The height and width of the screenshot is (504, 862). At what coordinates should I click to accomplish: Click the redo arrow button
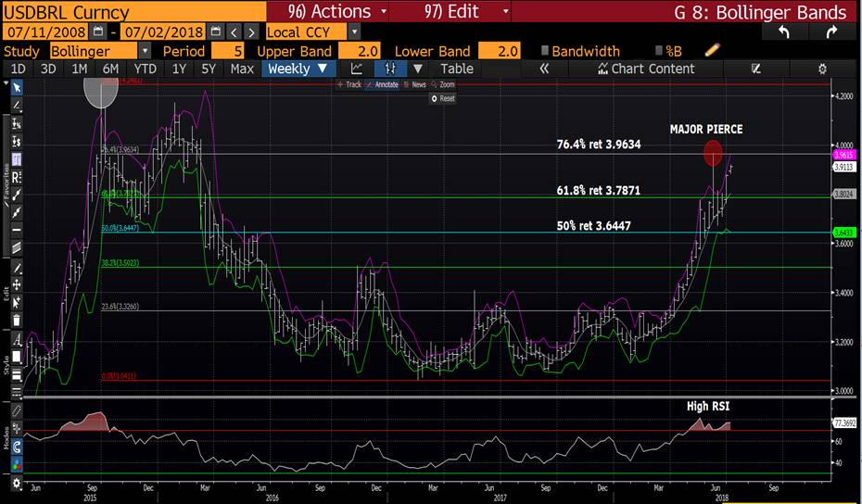(831, 31)
